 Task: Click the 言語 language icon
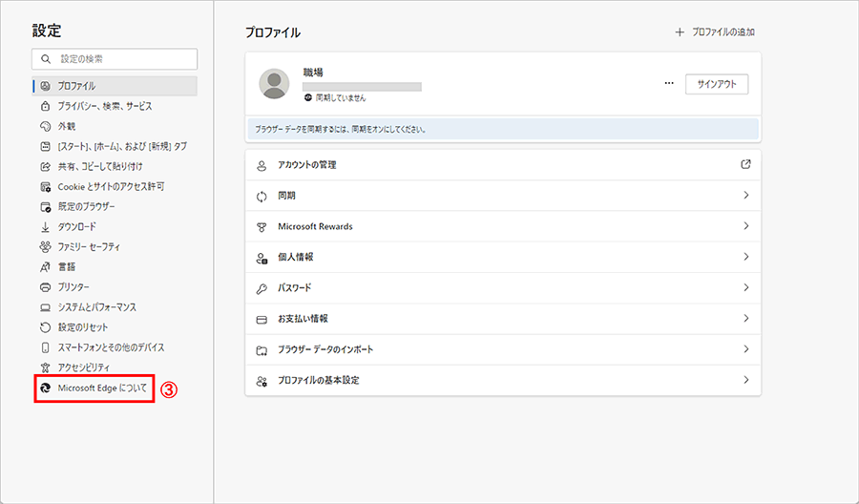pos(46,266)
